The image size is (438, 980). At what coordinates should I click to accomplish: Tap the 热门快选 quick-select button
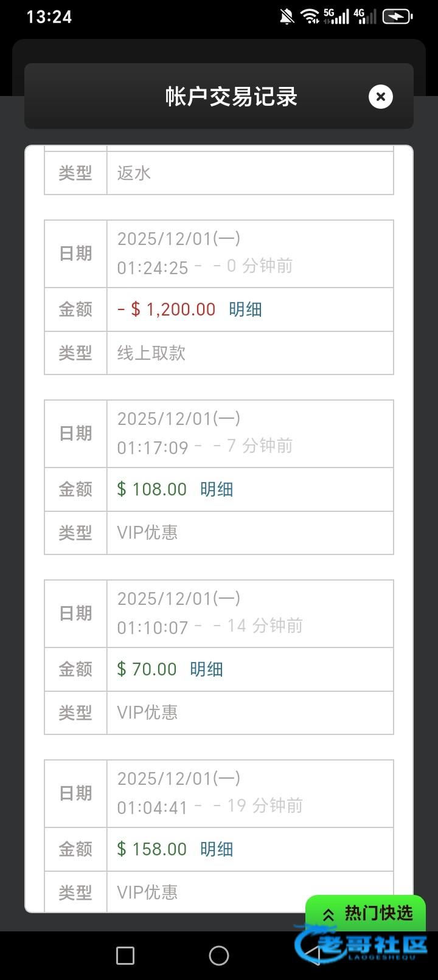pos(366,913)
